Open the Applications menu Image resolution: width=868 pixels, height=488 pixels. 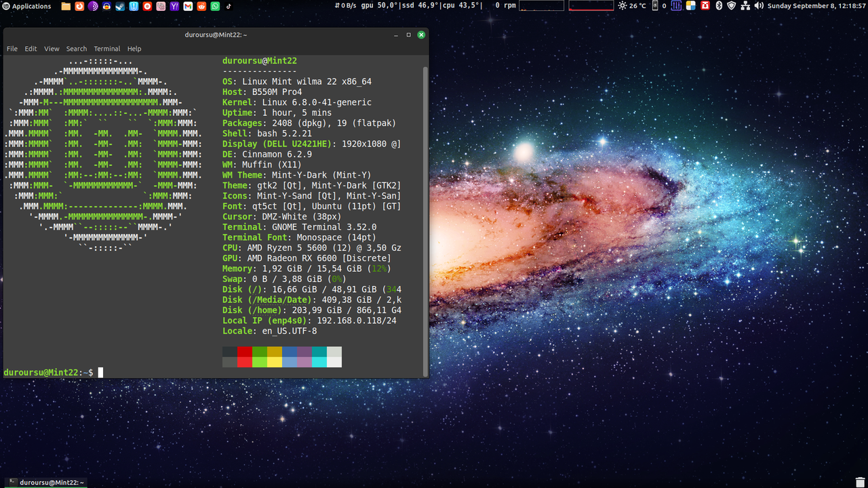pyautogui.click(x=27, y=6)
